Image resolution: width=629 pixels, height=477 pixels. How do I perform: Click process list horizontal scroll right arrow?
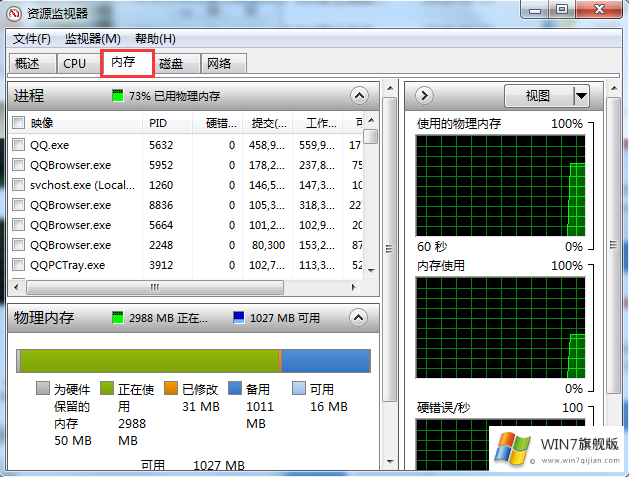(353, 287)
